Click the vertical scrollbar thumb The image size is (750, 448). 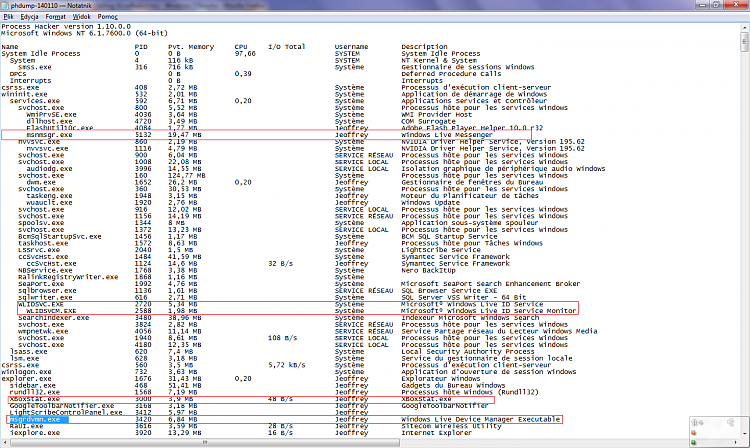pyautogui.click(x=745, y=42)
